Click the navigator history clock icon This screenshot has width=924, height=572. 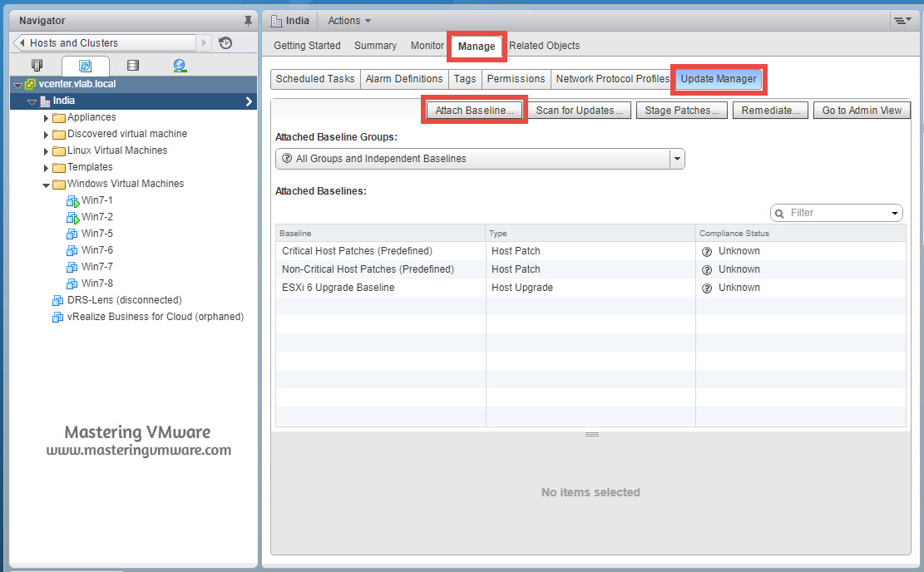tap(225, 43)
